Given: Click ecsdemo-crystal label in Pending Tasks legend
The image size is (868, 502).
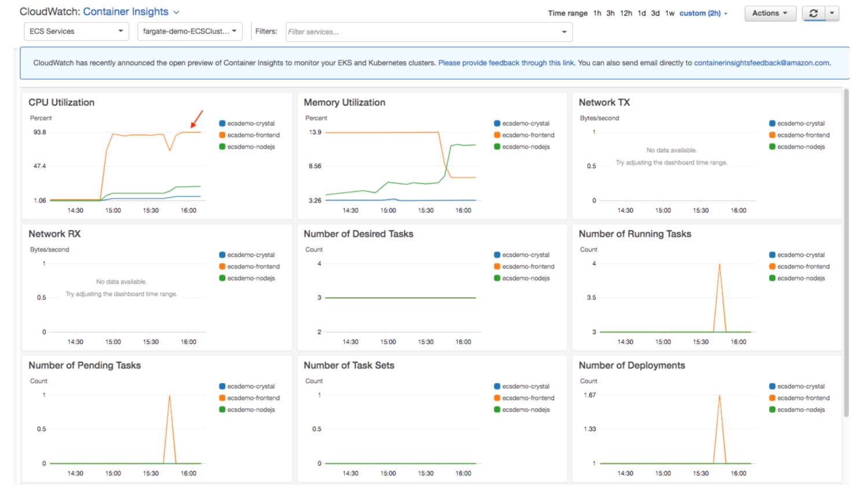Looking at the screenshot, I should pyautogui.click(x=251, y=386).
